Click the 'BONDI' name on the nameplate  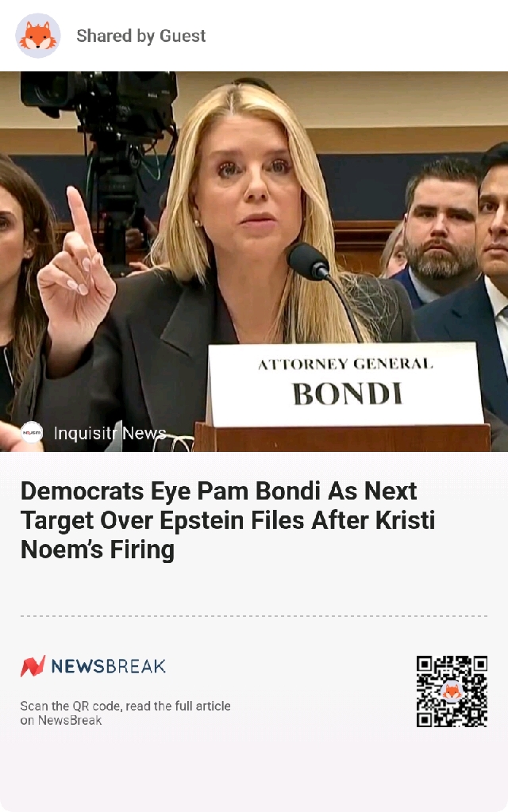click(348, 394)
